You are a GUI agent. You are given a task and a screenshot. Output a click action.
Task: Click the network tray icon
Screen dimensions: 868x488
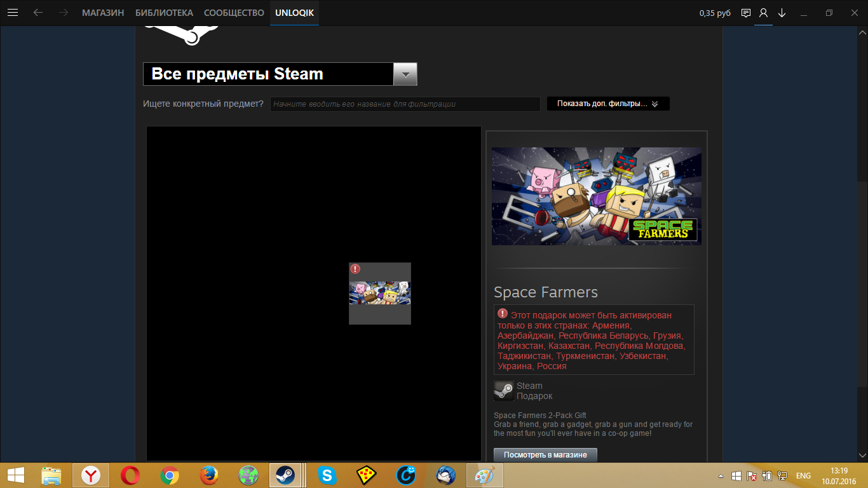point(783,475)
